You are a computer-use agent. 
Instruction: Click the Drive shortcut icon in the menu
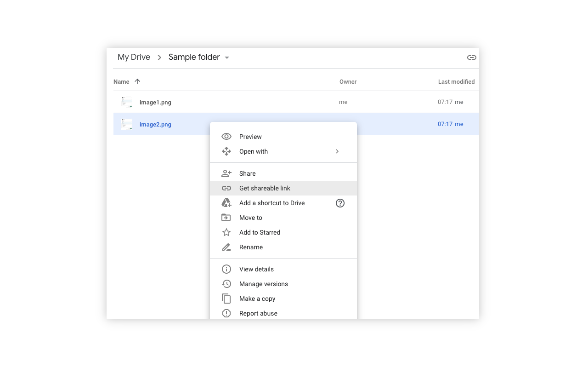point(226,203)
